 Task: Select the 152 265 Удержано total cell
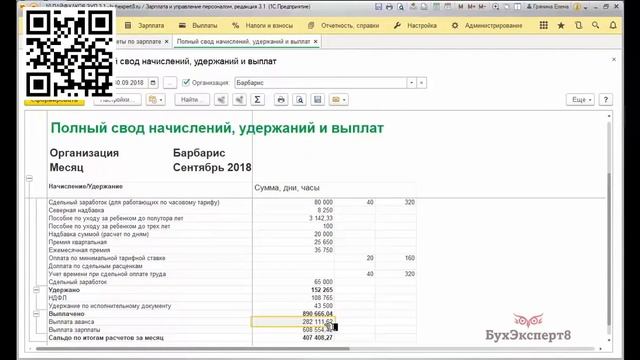point(293,290)
